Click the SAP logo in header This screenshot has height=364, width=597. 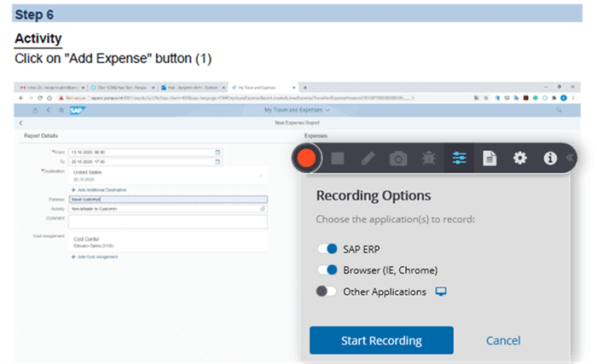point(78,111)
